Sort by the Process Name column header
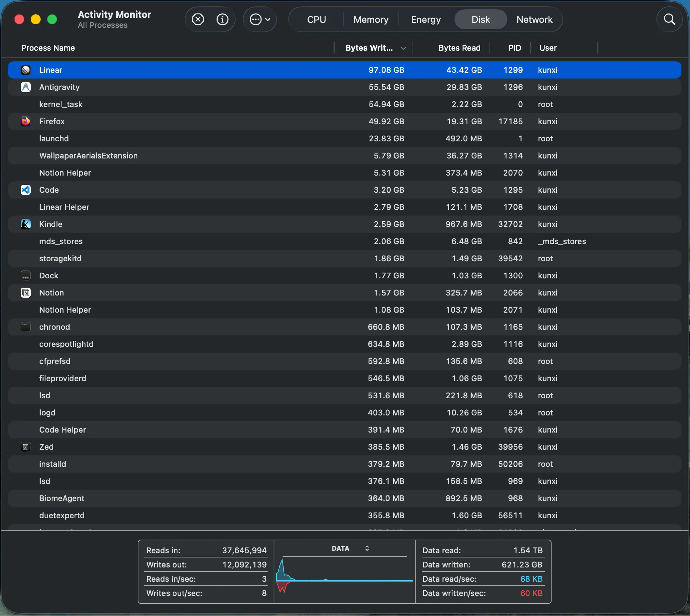 pos(48,48)
